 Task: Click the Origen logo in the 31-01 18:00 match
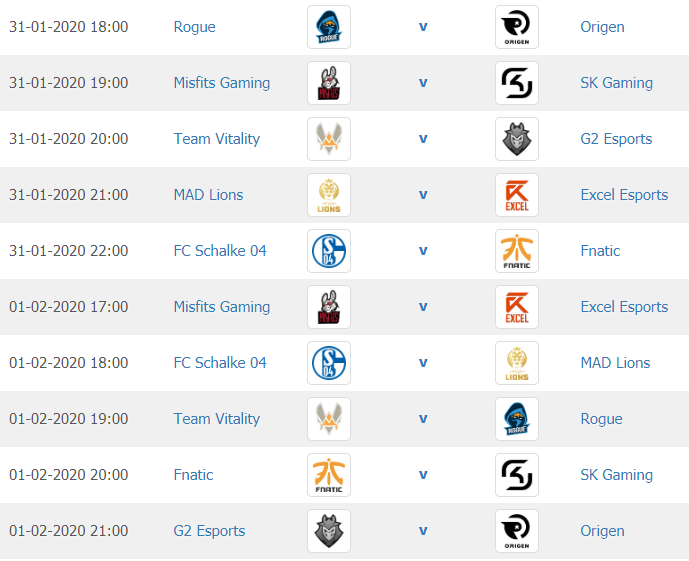click(x=517, y=27)
